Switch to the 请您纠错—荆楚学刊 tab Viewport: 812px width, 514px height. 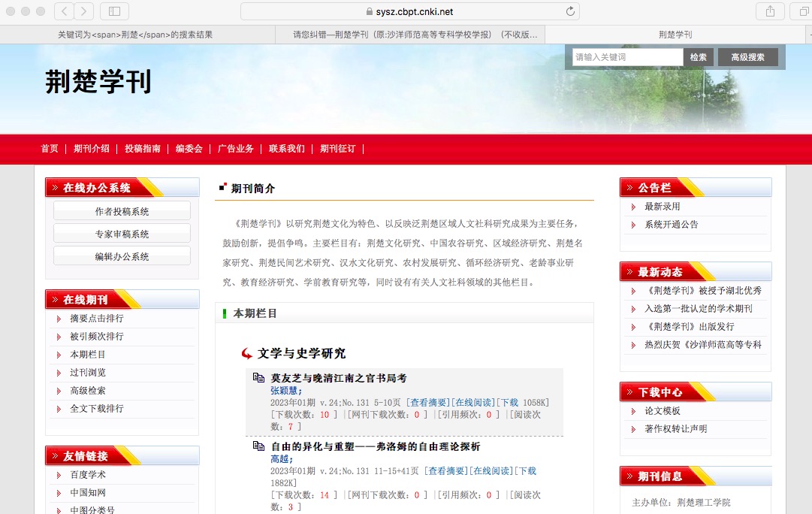415,35
